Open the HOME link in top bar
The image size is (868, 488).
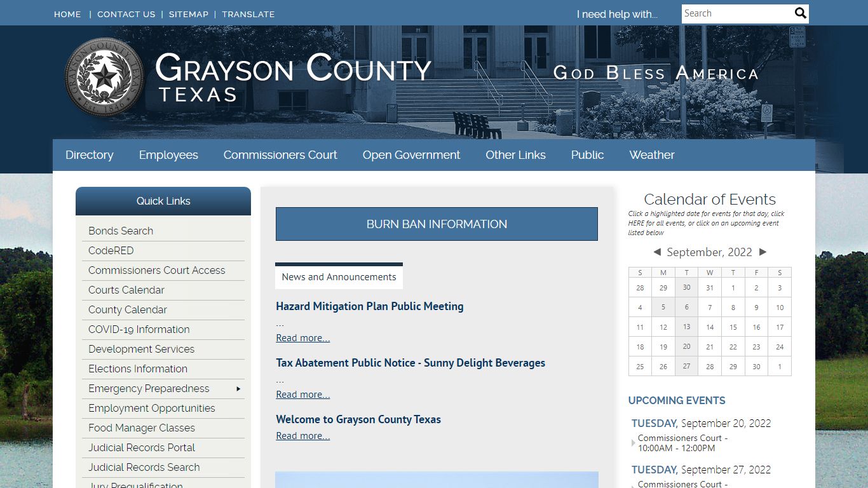click(x=67, y=14)
